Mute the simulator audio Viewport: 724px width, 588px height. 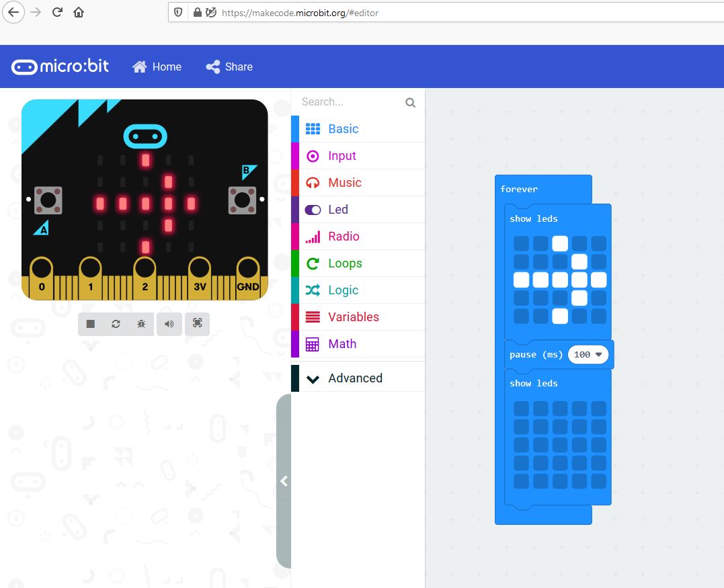click(169, 324)
